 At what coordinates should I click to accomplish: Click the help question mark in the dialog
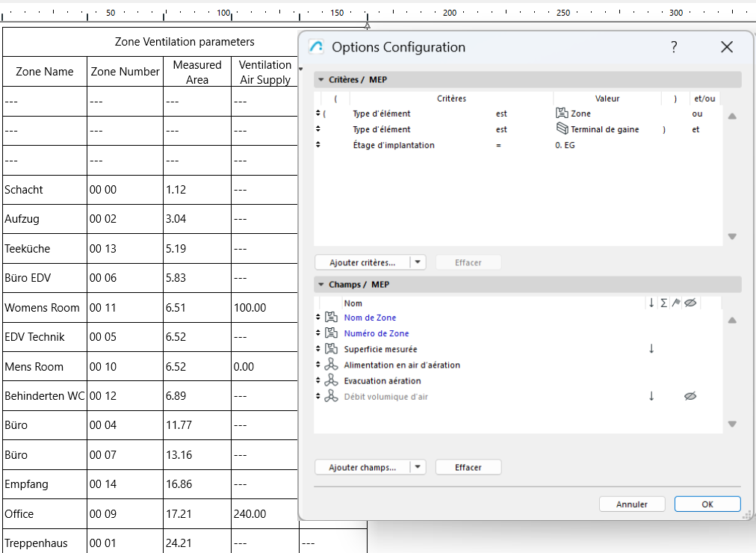673,46
